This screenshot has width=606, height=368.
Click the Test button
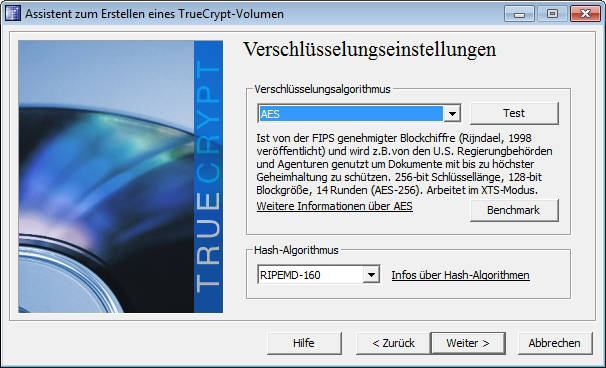point(514,113)
